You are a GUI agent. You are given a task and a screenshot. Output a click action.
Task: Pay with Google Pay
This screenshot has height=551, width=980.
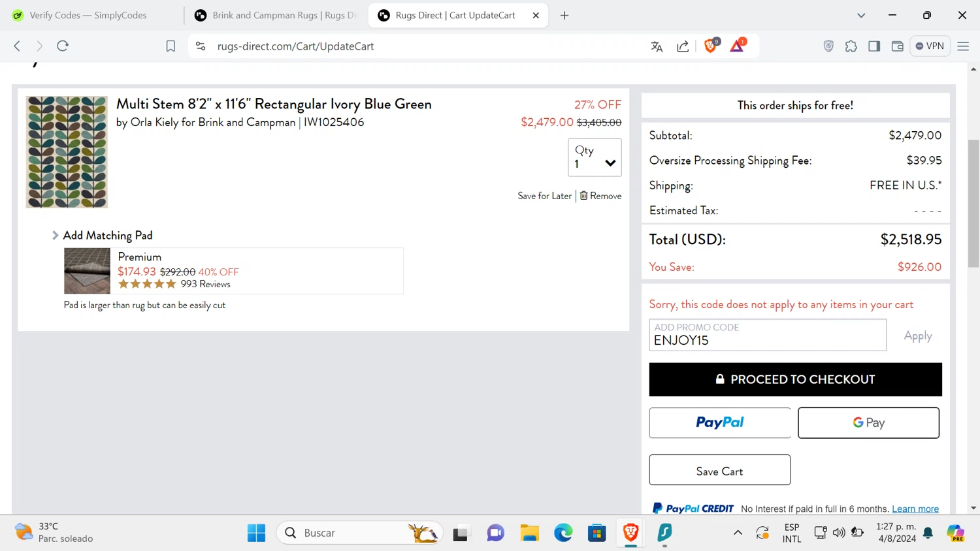(x=868, y=423)
